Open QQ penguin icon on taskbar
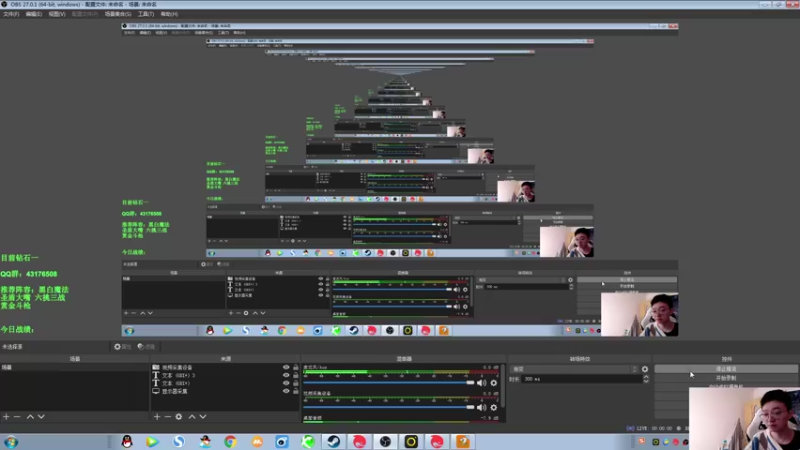Screen dimensions: 800x450 tap(127, 441)
